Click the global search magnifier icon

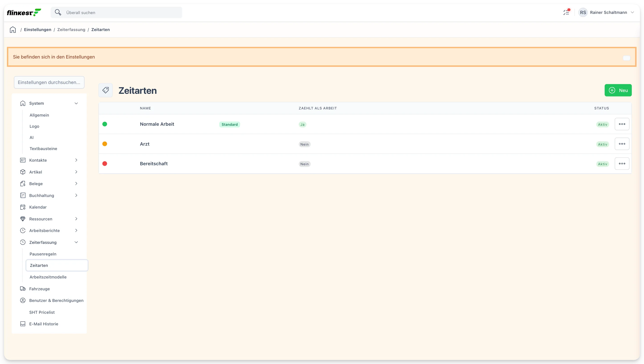[58, 12]
